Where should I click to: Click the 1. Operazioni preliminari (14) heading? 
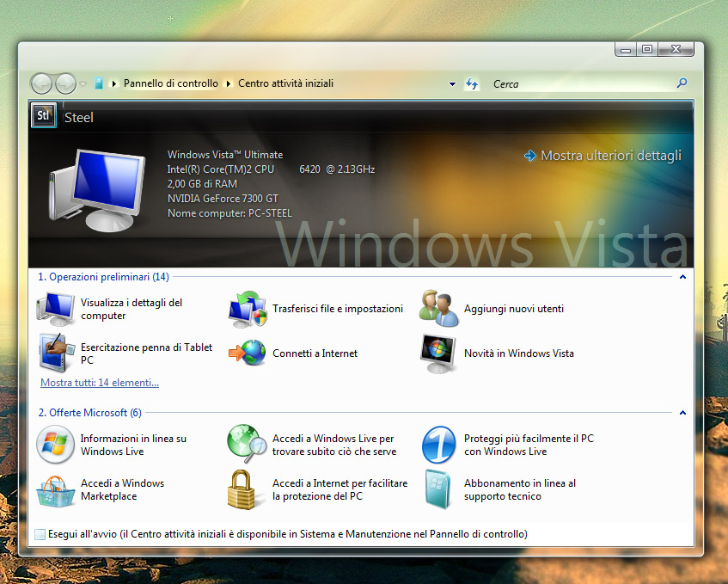tap(103, 277)
